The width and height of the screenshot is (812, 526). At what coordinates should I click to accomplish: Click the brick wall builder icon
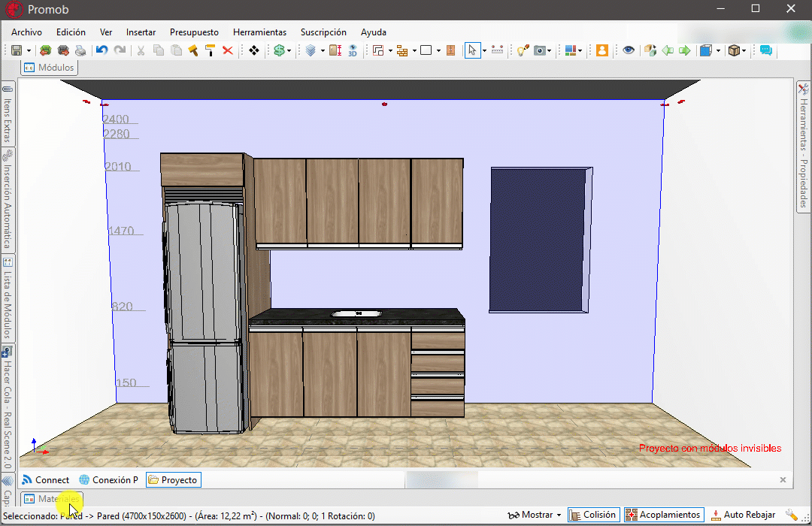pos(402,50)
